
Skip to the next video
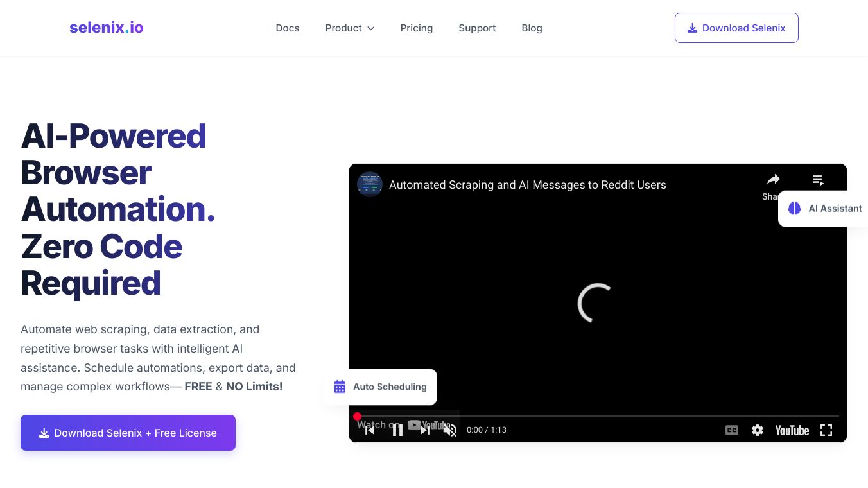click(424, 430)
